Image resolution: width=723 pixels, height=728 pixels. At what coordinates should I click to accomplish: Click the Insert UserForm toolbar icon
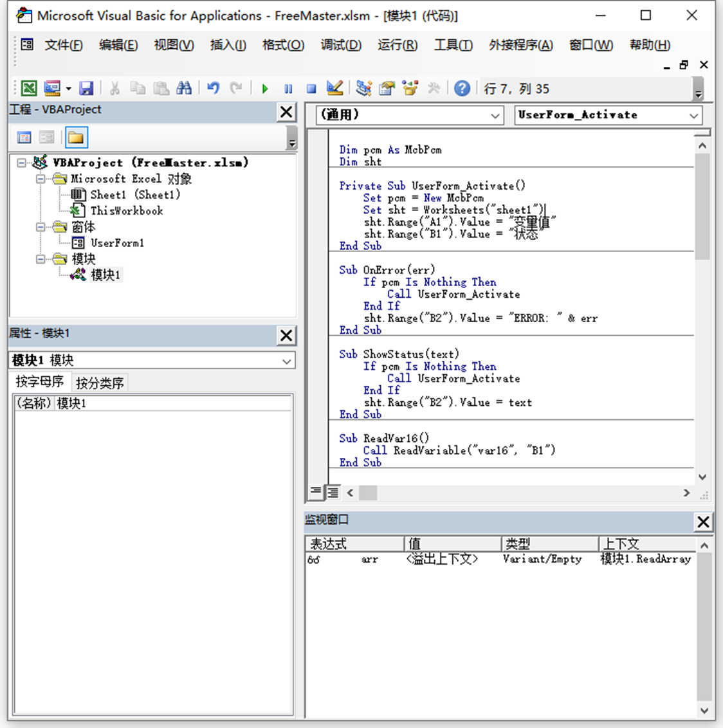click(x=52, y=87)
